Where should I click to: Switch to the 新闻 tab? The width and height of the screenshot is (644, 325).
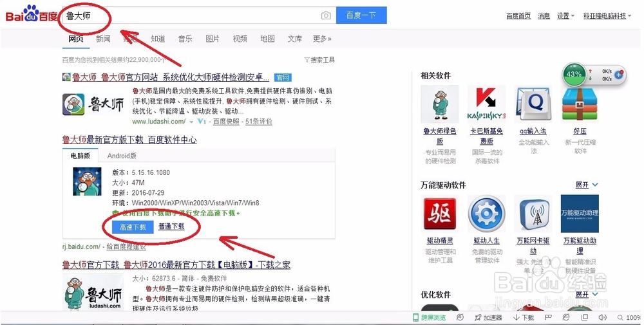point(103,39)
